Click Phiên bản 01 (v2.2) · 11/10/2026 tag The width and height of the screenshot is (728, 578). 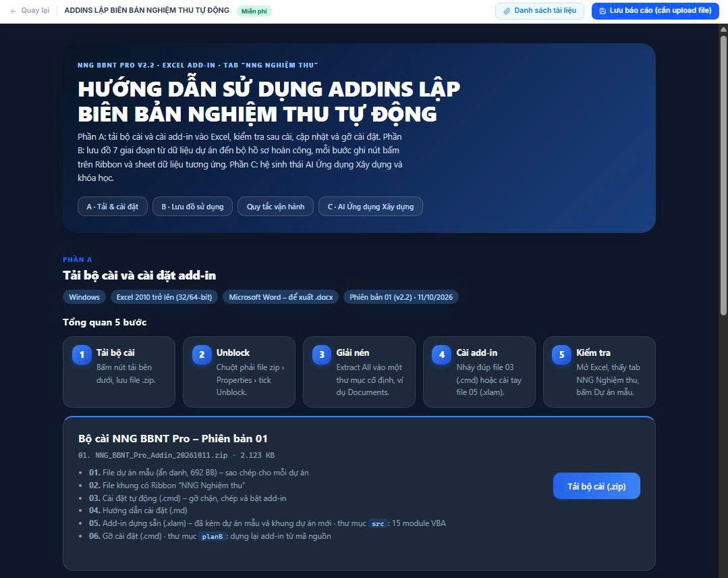coord(401,297)
